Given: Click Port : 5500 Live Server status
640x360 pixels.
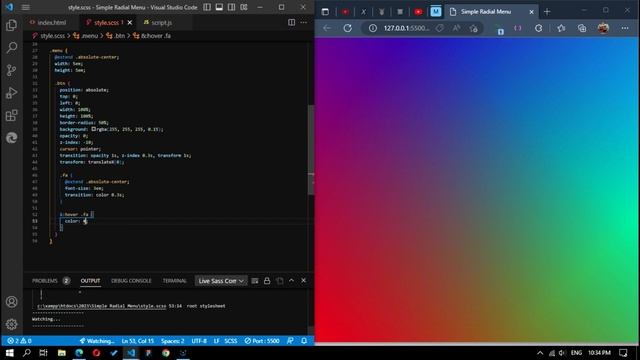Looking at the screenshot, I should pyautogui.click(x=262, y=340).
